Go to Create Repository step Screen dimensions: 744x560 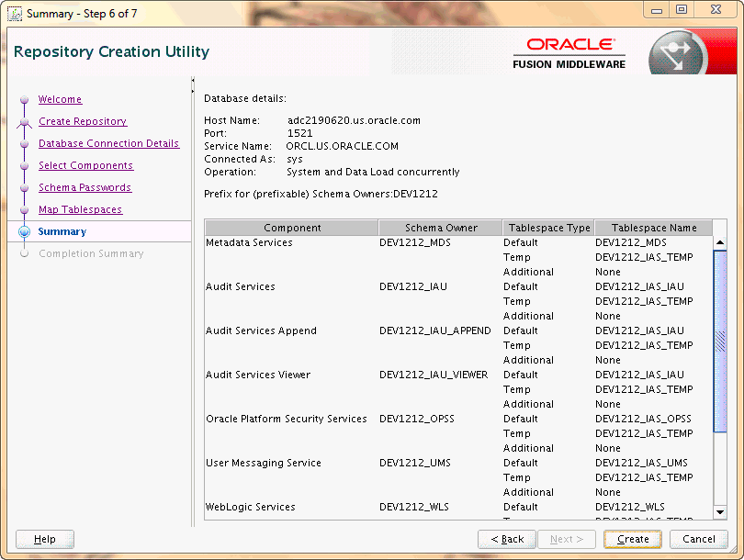pos(83,121)
